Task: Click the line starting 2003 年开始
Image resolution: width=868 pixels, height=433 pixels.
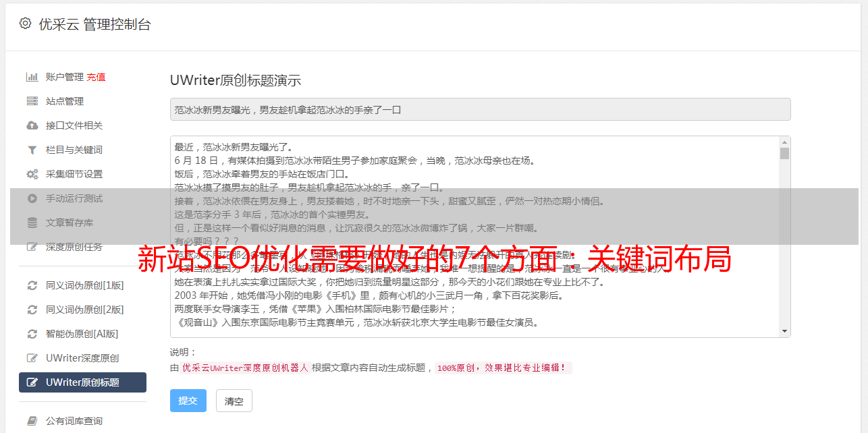Action: [x=369, y=295]
